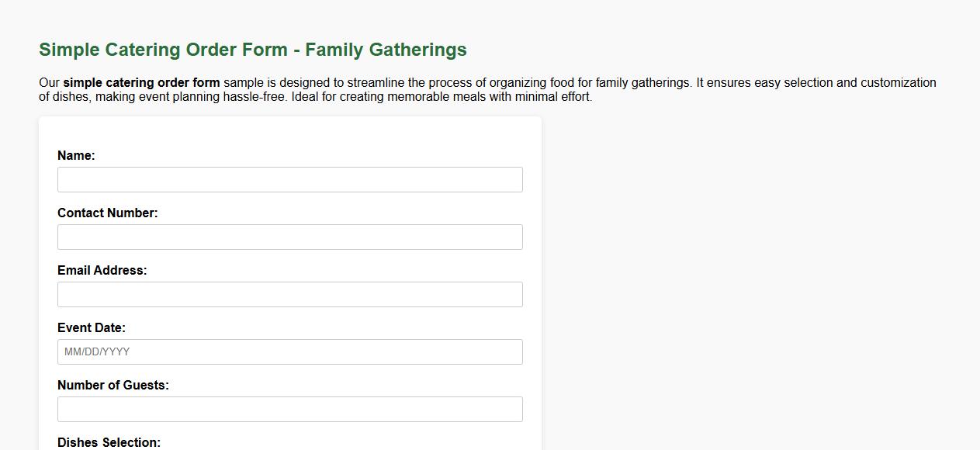
Task: Click the green page heading
Action: tap(252, 49)
